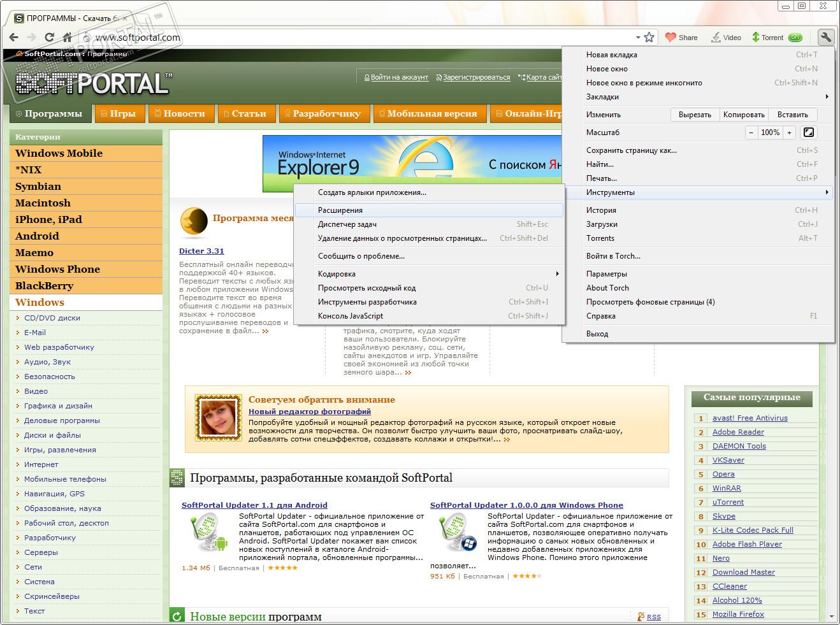Click the Dicter program moon icon
Viewport: 840px width, 625px height.
pos(194,222)
